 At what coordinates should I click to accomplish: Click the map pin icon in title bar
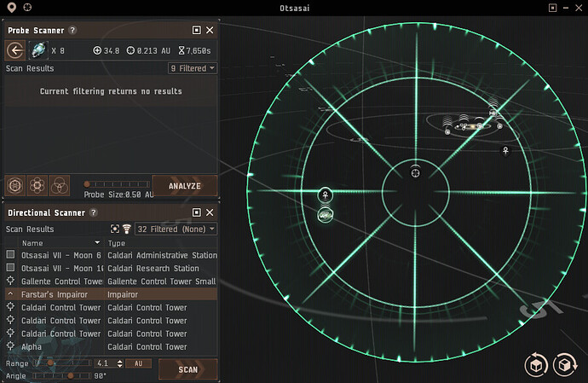tap(12, 8)
